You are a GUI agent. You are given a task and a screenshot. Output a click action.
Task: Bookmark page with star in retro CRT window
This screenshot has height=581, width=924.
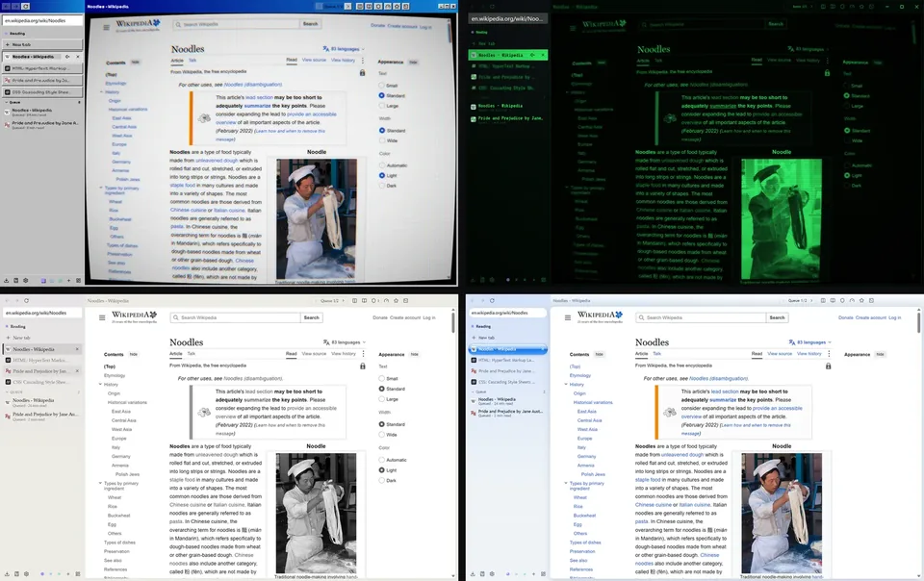pos(397,7)
